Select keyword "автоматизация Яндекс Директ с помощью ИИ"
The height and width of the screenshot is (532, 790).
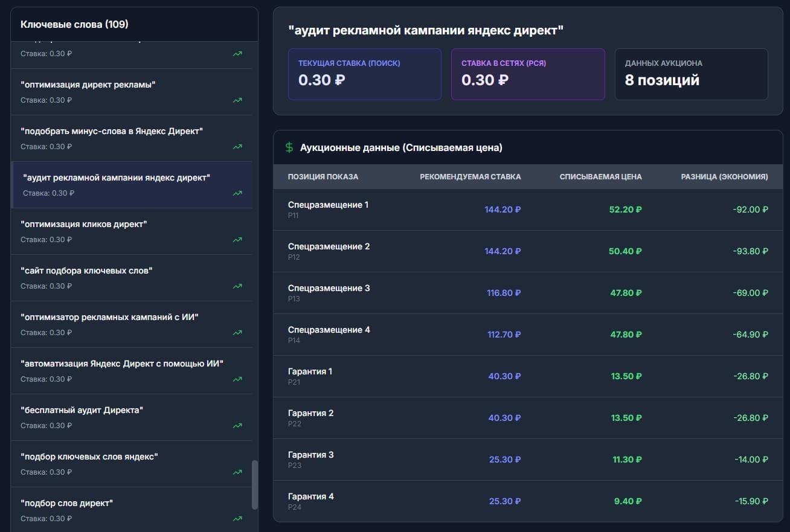[132, 371]
